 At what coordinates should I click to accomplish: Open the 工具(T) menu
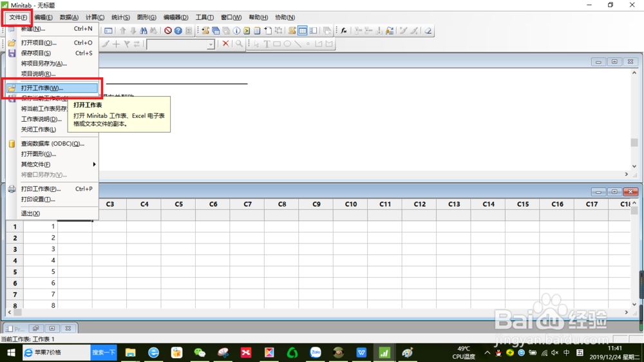click(204, 17)
